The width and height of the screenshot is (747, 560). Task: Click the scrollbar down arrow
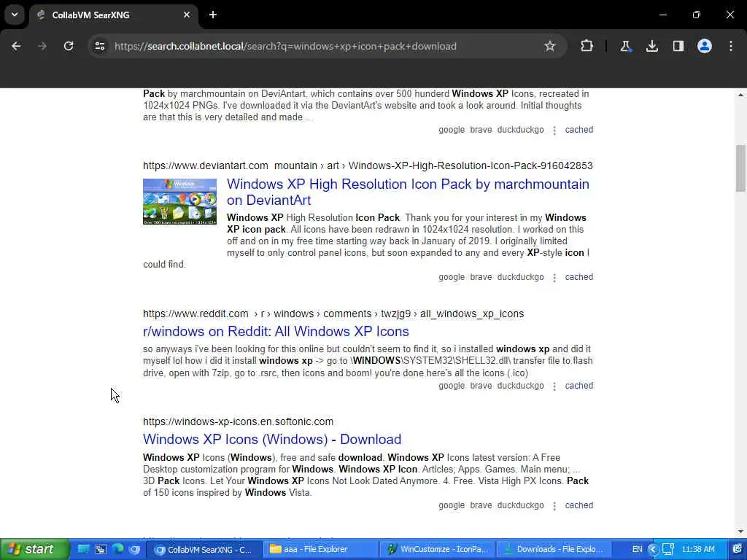740,532
